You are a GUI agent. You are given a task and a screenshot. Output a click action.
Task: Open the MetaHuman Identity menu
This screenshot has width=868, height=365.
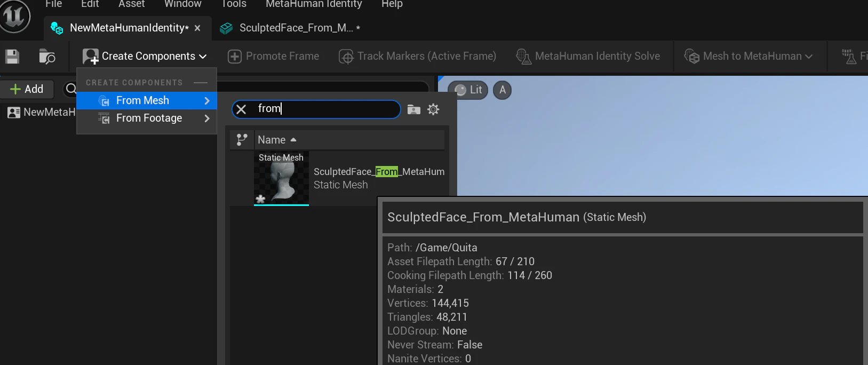(314, 4)
